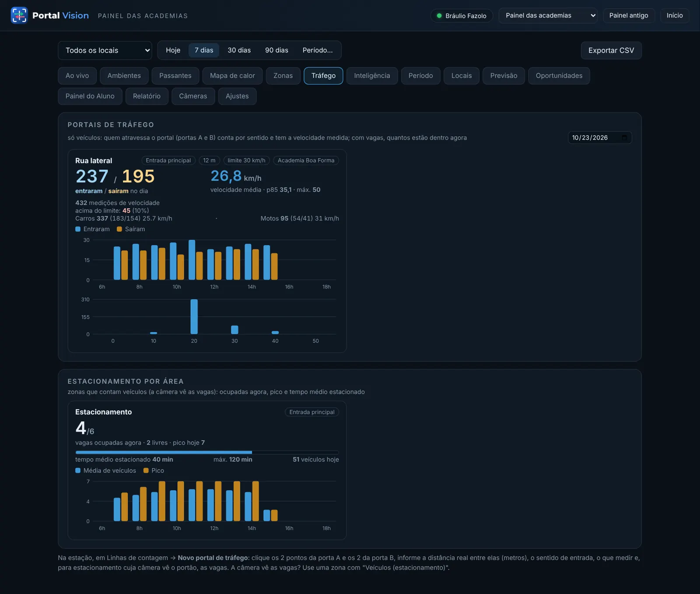Open the Inteligência tab

[372, 76]
